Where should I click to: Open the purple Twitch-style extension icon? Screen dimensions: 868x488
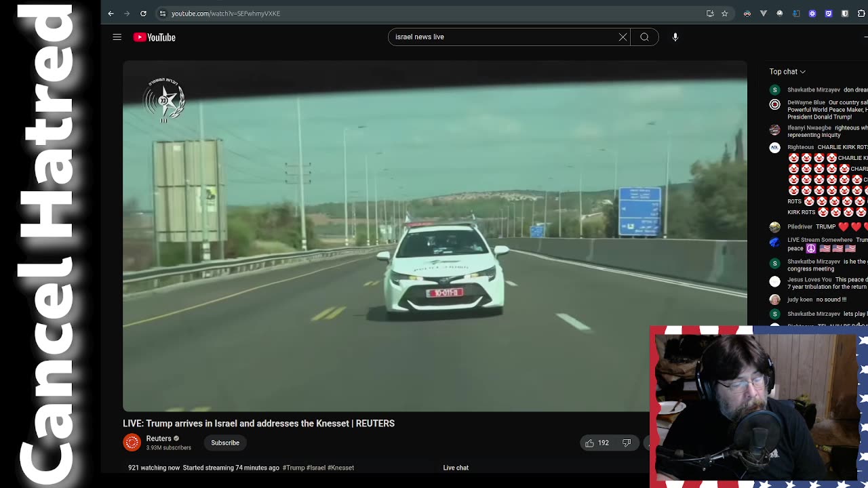(x=829, y=14)
